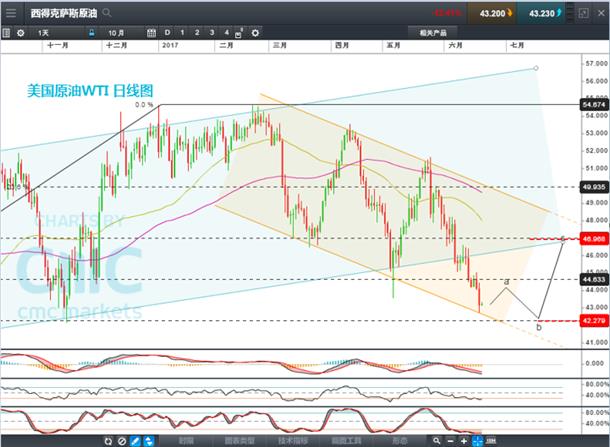Search for a product via magnifier icon
610x447 pixels.
[x=107, y=13]
